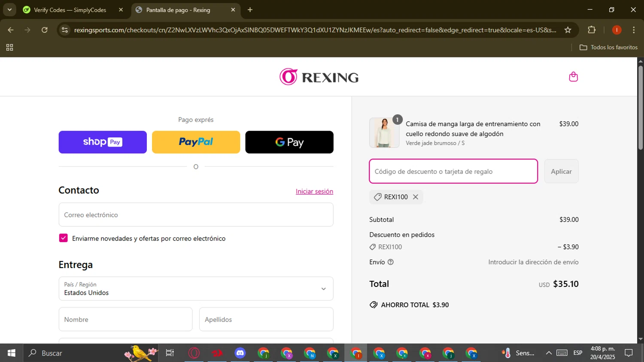This screenshot has width=644, height=362.
Task: Click the Subtotal label
Action: (x=381, y=219)
